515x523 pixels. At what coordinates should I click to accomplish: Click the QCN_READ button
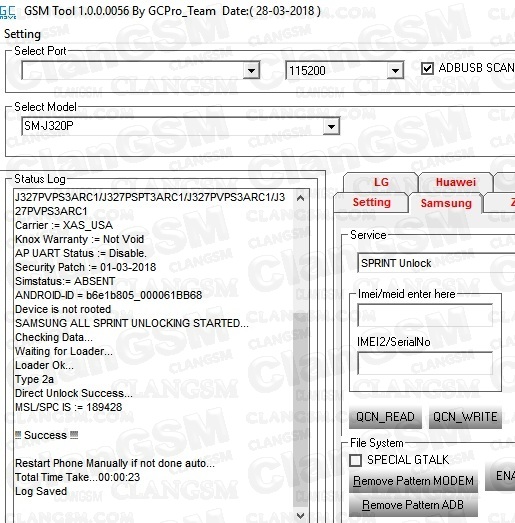385,417
